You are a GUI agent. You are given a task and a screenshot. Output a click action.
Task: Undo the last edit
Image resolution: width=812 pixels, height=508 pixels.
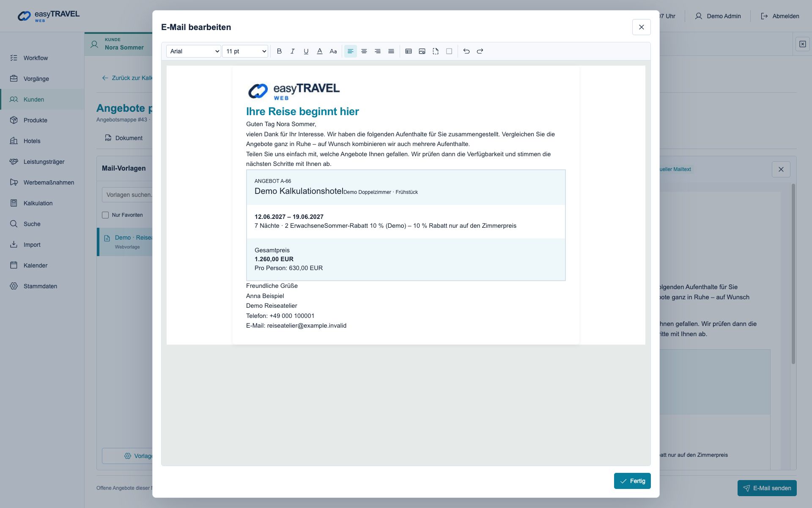466,51
